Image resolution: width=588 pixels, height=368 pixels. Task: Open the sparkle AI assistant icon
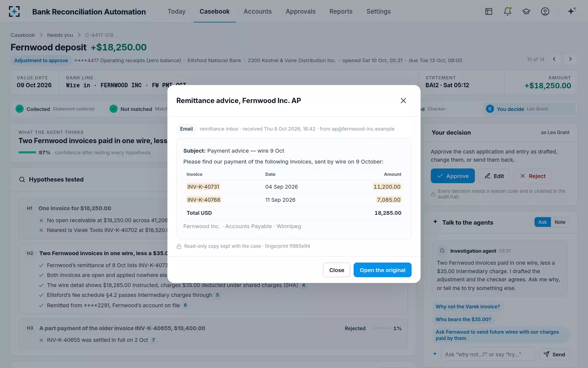tap(572, 11)
